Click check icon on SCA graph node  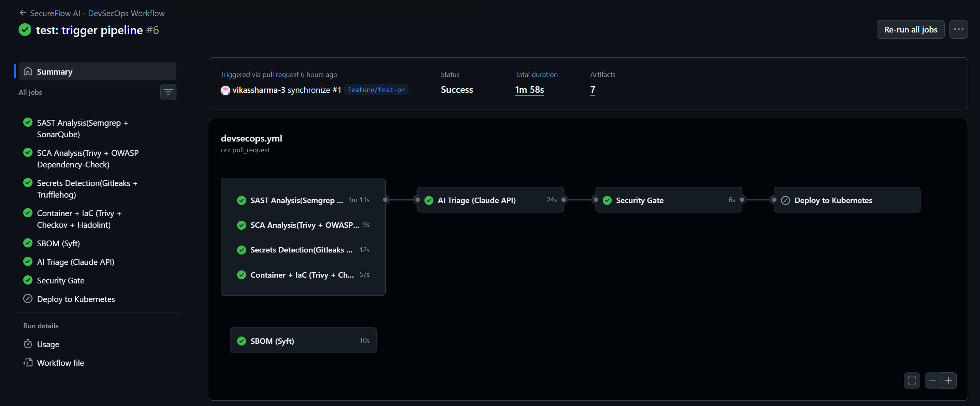pyautogui.click(x=241, y=225)
